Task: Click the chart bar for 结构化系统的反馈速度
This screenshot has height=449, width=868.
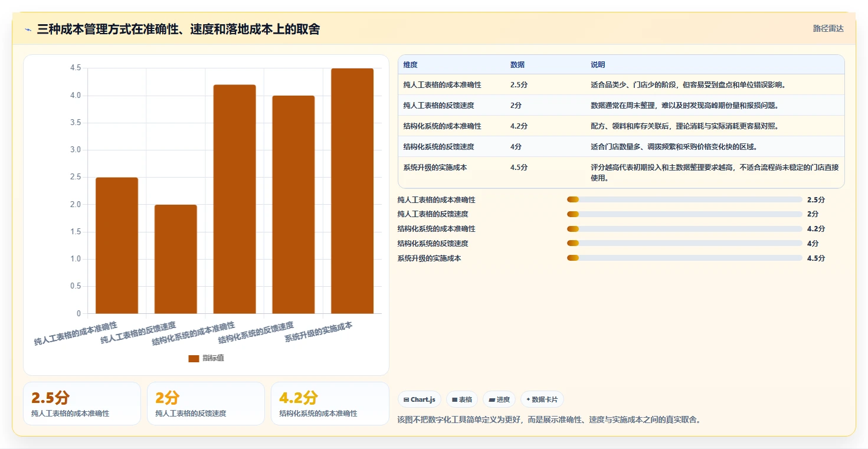Action: [293, 205]
